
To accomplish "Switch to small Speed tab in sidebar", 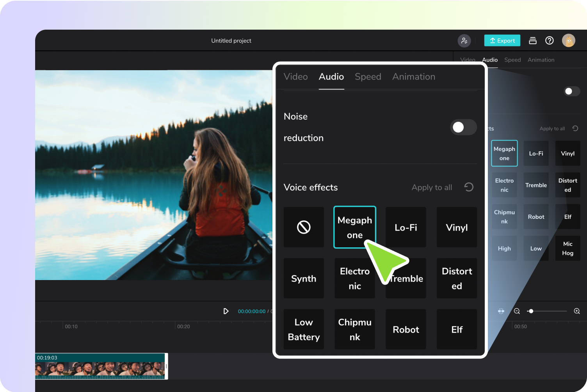I will click(x=512, y=60).
